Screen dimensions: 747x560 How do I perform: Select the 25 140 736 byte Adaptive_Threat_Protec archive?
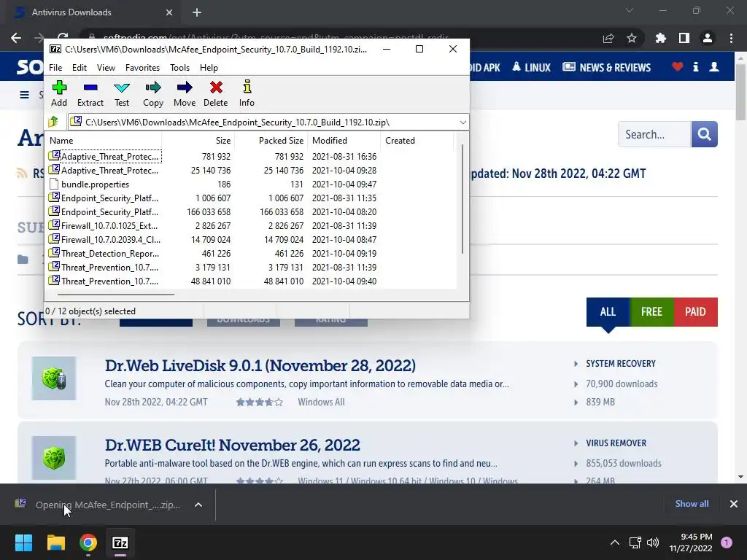tap(104, 171)
